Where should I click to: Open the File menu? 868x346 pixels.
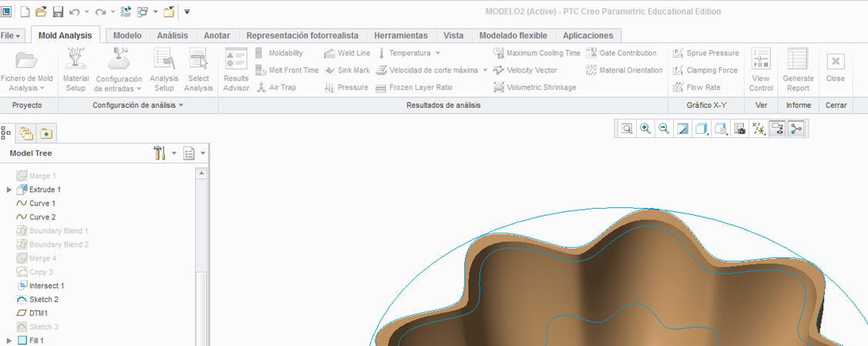tap(11, 35)
